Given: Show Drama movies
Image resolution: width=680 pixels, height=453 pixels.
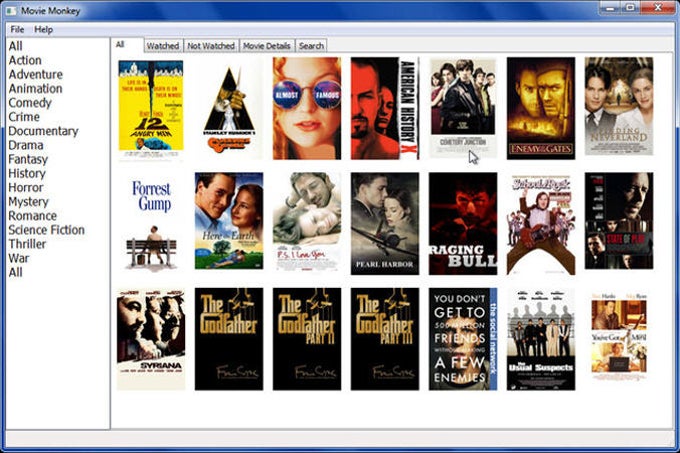Looking at the screenshot, I should 26,145.
